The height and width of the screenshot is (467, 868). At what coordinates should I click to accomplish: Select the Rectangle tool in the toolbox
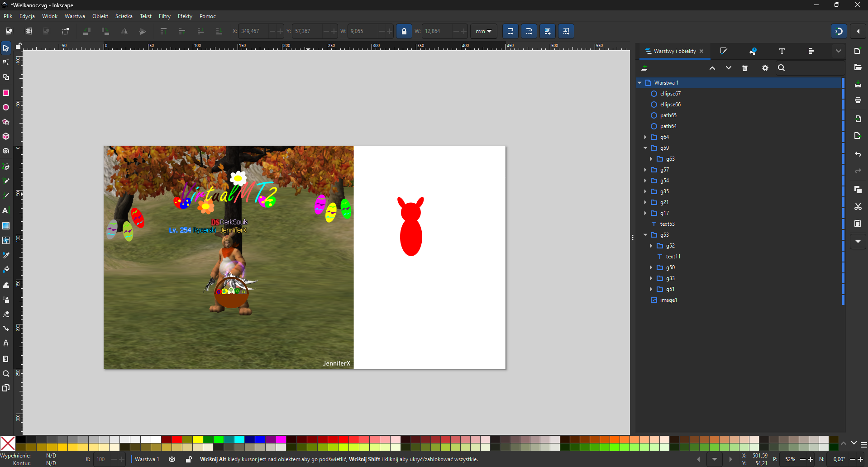click(x=6, y=93)
